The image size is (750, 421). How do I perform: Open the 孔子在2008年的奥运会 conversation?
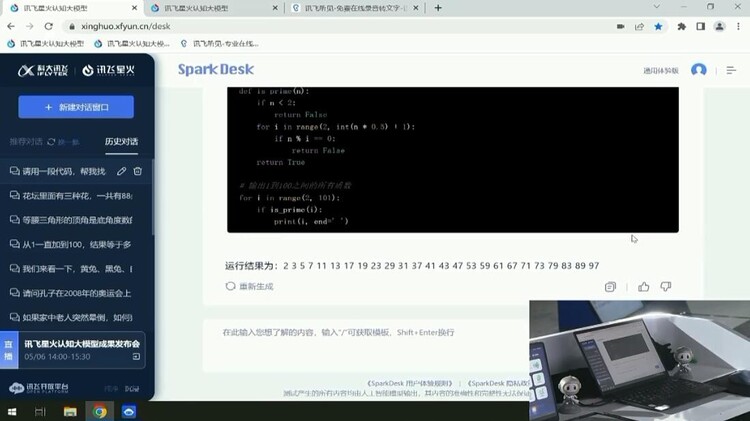[72, 293]
